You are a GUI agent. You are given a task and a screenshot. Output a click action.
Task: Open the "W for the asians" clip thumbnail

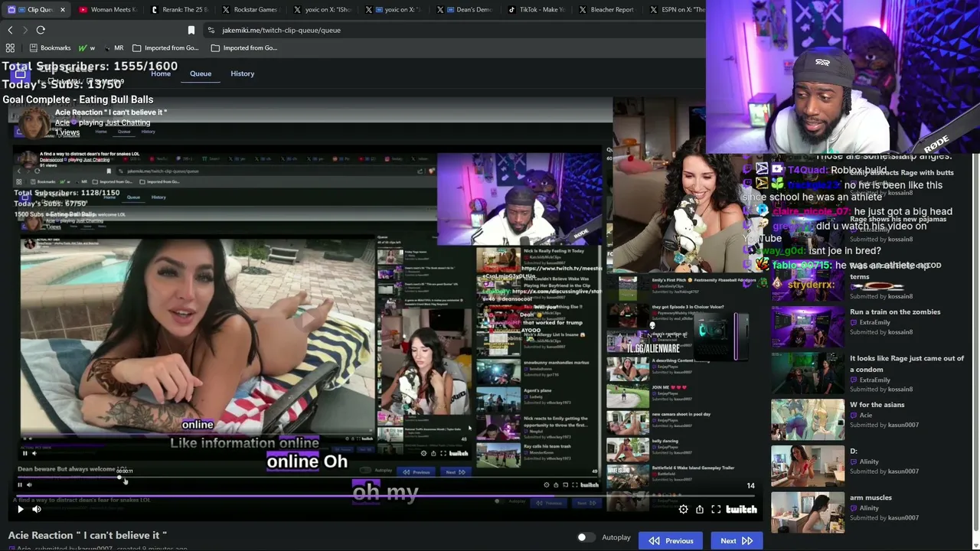(x=808, y=419)
